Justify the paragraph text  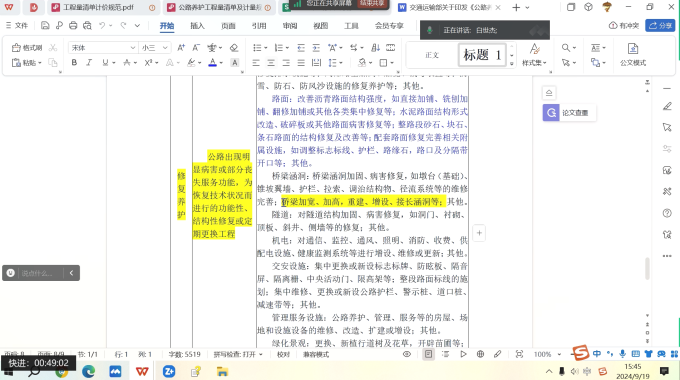pos(301,63)
